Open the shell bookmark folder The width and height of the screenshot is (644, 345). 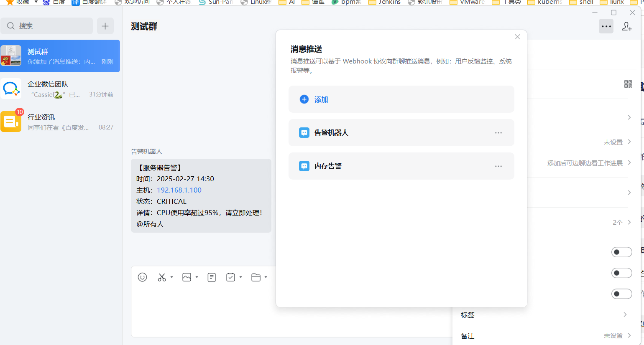(x=581, y=2)
